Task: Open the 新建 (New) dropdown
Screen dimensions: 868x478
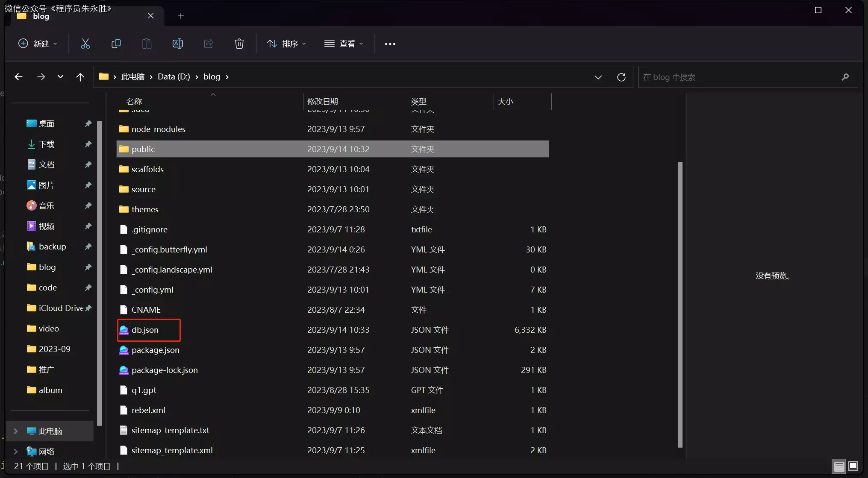Action: (38, 44)
